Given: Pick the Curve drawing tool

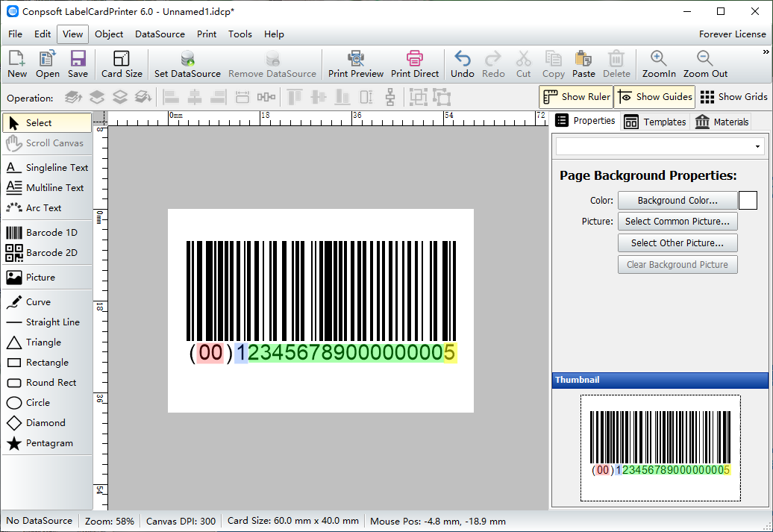Looking at the screenshot, I should pos(47,301).
